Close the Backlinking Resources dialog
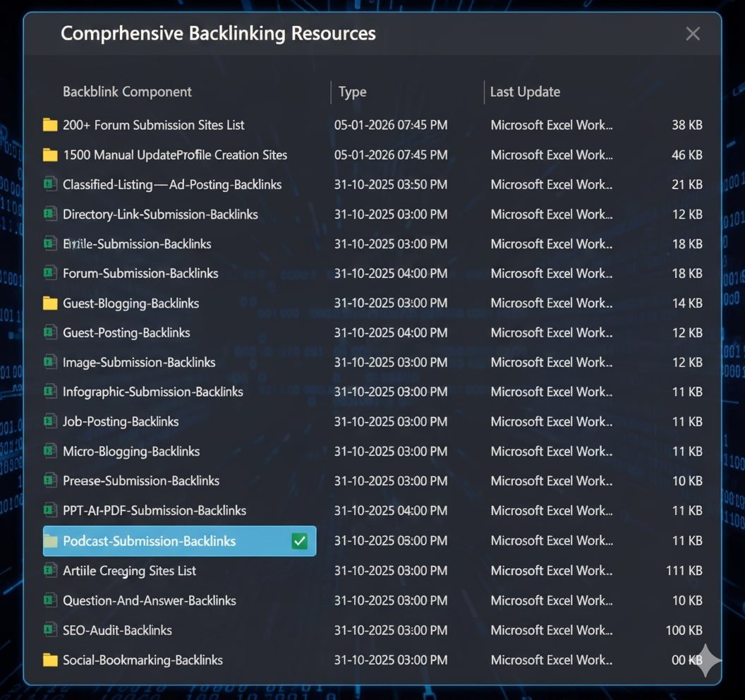 pyautogui.click(x=693, y=34)
